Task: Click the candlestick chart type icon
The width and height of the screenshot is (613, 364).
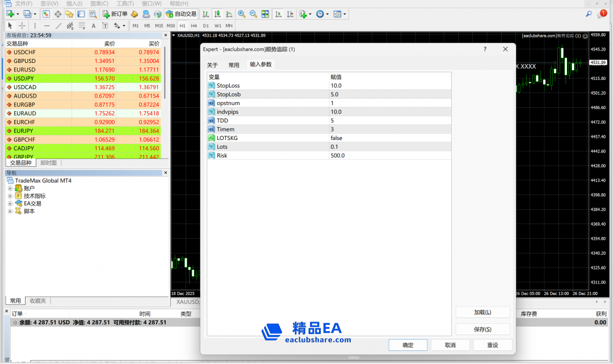Action: pyautogui.click(x=217, y=14)
